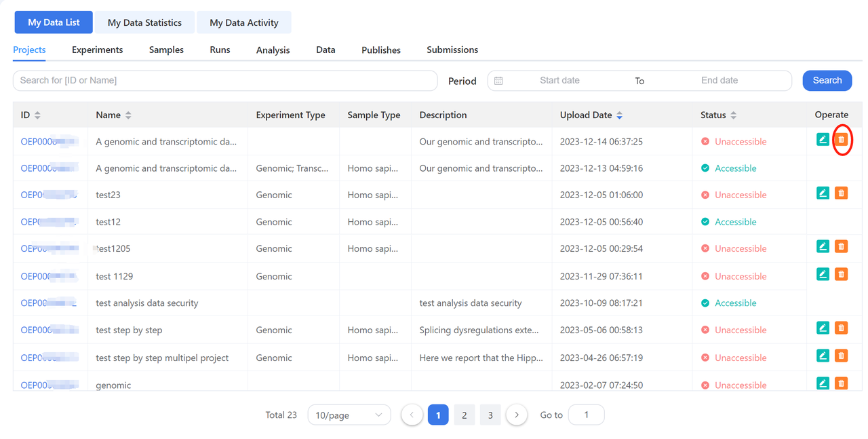Open the 10/page page size dropdown

(349, 415)
